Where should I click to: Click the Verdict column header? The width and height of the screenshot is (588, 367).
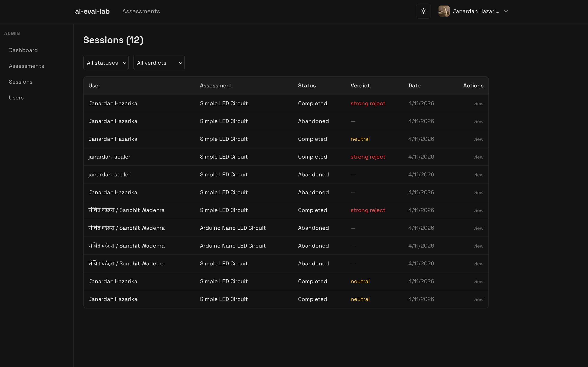click(360, 85)
